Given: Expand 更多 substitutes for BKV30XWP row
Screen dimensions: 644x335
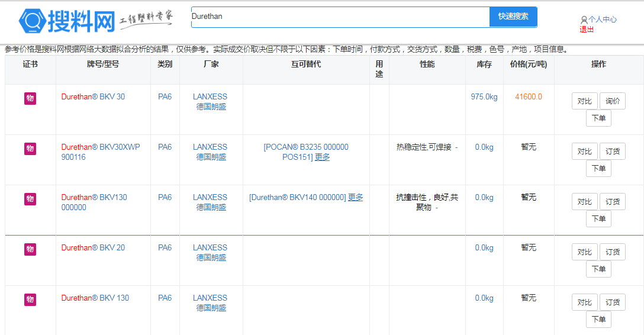Looking at the screenshot, I should [x=322, y=157].
